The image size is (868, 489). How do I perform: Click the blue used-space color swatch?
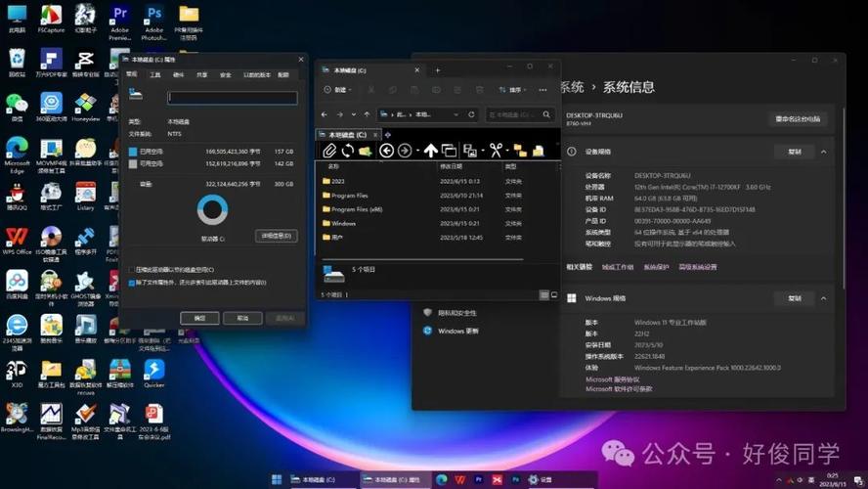point(133,152)
